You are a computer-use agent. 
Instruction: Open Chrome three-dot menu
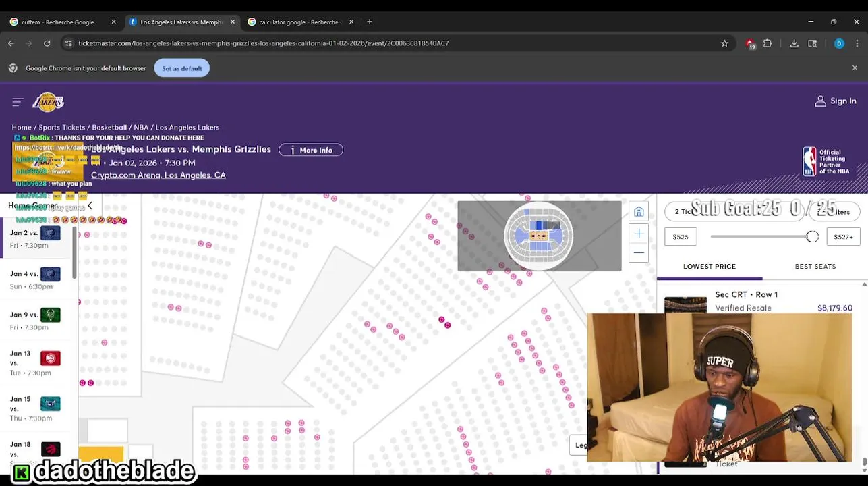[x=857, y=43]
